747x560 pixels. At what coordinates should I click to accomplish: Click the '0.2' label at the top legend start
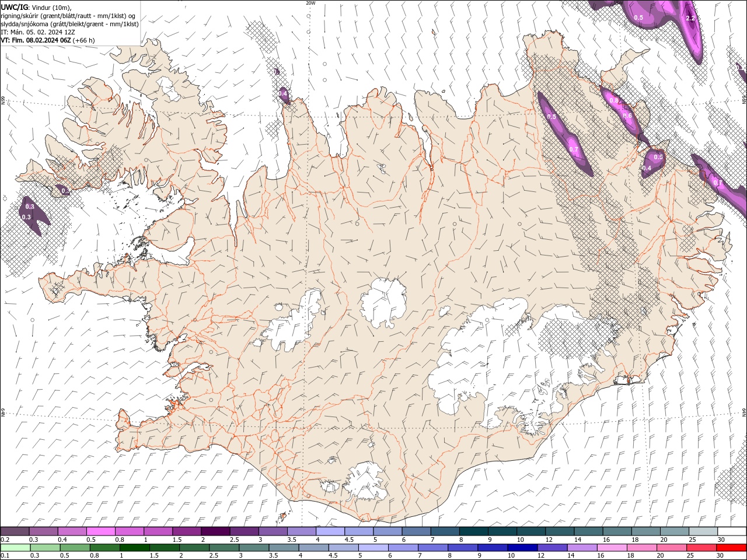click(x=5, y=540)
